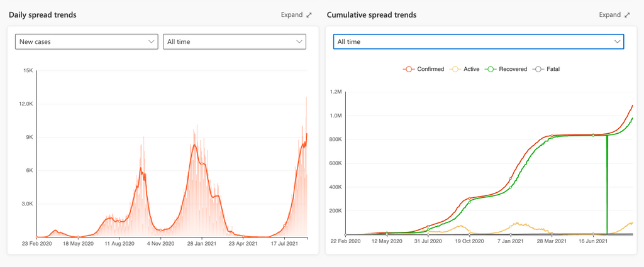Click the January 2021 peak of daily cases
Viewport: 644px width, 267px height.
click(x=195, y=145)
